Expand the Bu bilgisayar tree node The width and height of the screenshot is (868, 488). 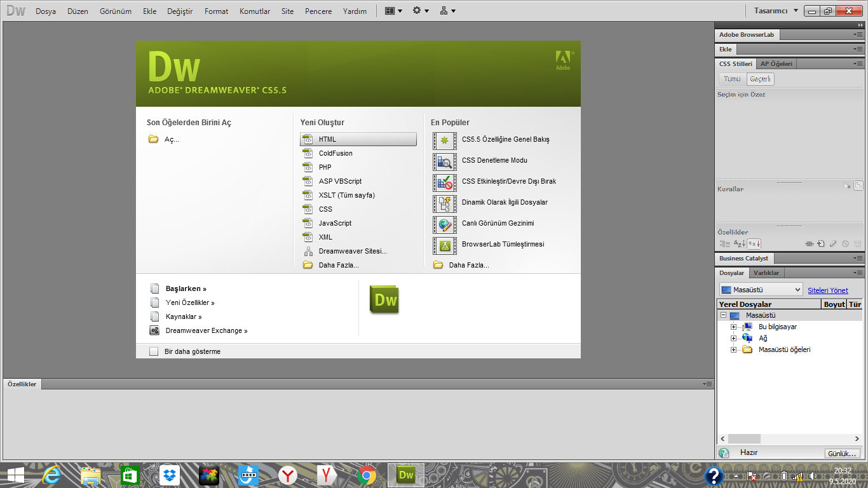(733, 327)
